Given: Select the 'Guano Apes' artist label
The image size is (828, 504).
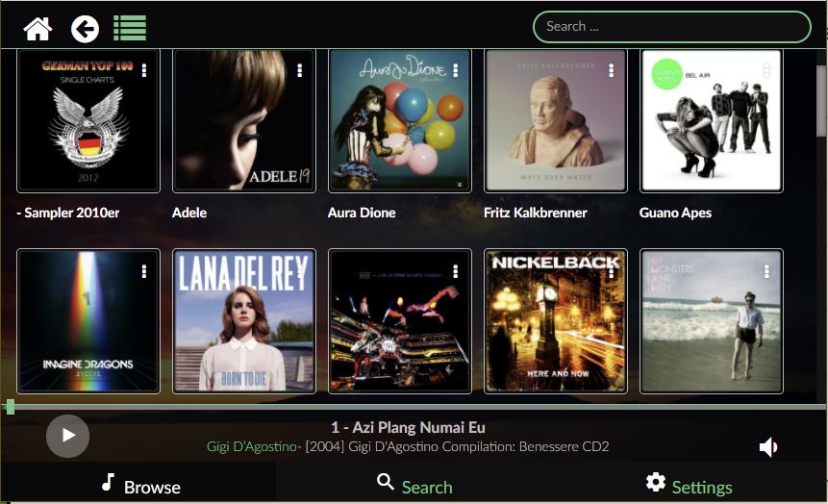Looking at the screenshot, I should 675,213.
